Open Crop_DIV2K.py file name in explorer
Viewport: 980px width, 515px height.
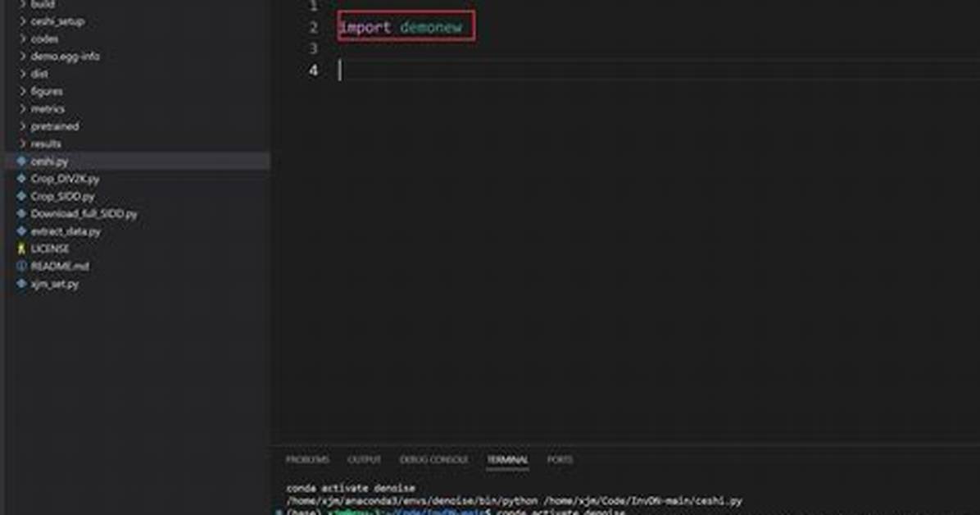click(65, 179)
